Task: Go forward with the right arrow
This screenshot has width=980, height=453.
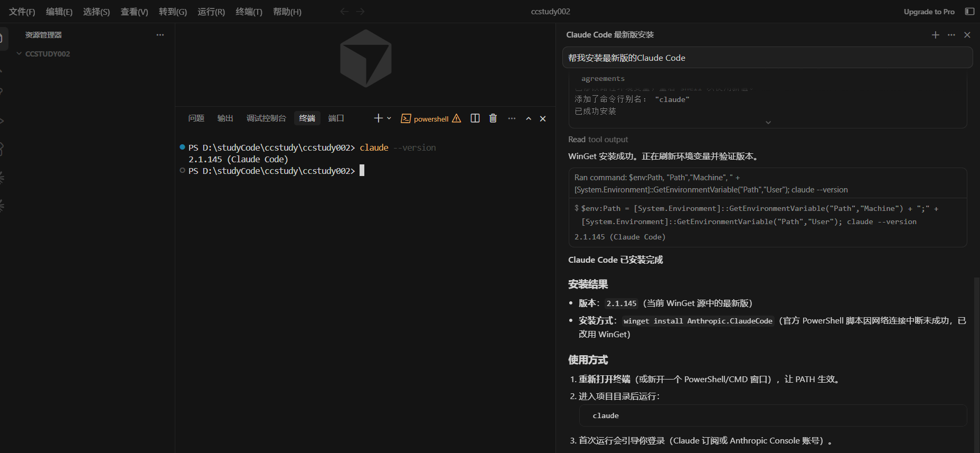Action: tap(360, 12)
